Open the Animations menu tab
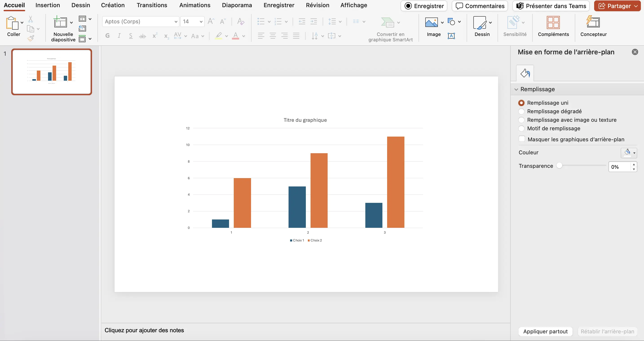The width and height of the screenshot is (644, 341). click(195, 6)
